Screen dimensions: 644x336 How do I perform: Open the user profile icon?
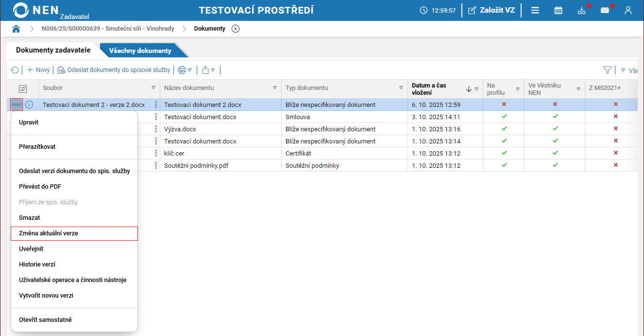pyautogui.click(x=628, y=10)
